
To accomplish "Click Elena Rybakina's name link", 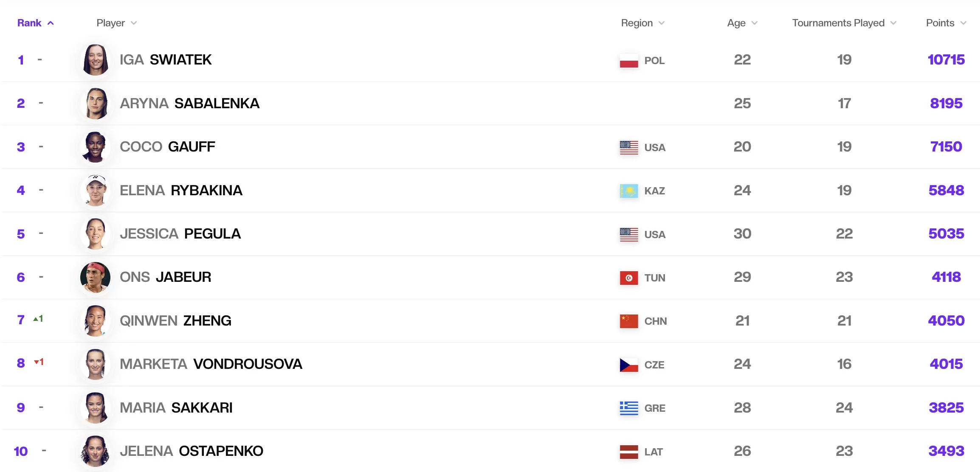I will pos(181,191).
